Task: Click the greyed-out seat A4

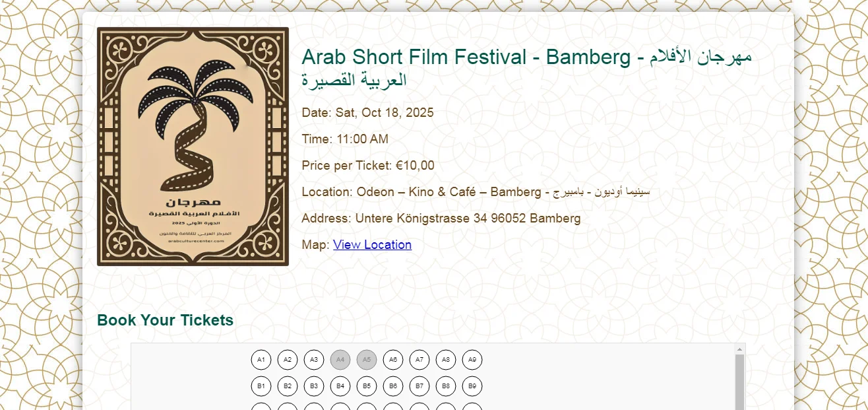Action: click(x=340, y=360)
